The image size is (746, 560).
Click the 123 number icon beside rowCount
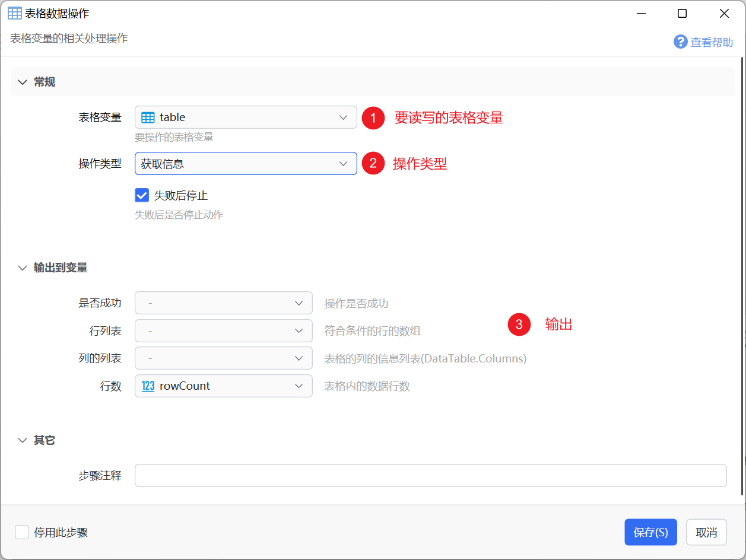coord(148,386)
